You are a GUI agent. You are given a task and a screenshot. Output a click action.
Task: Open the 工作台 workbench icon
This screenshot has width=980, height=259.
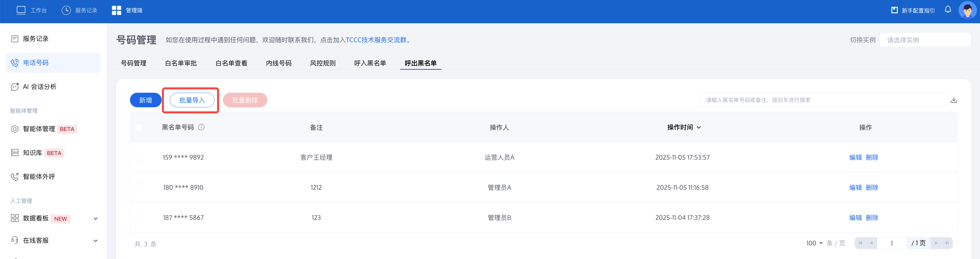21,10
